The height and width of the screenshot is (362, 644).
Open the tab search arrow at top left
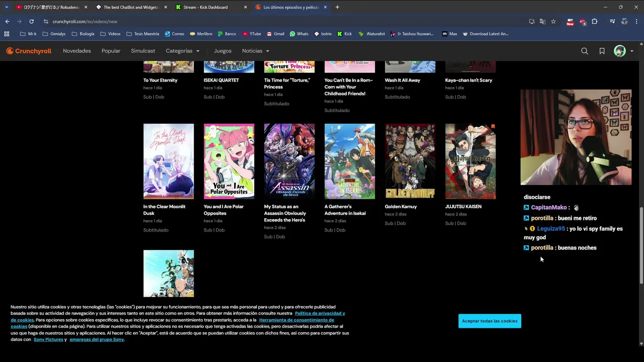pos(7,7)
